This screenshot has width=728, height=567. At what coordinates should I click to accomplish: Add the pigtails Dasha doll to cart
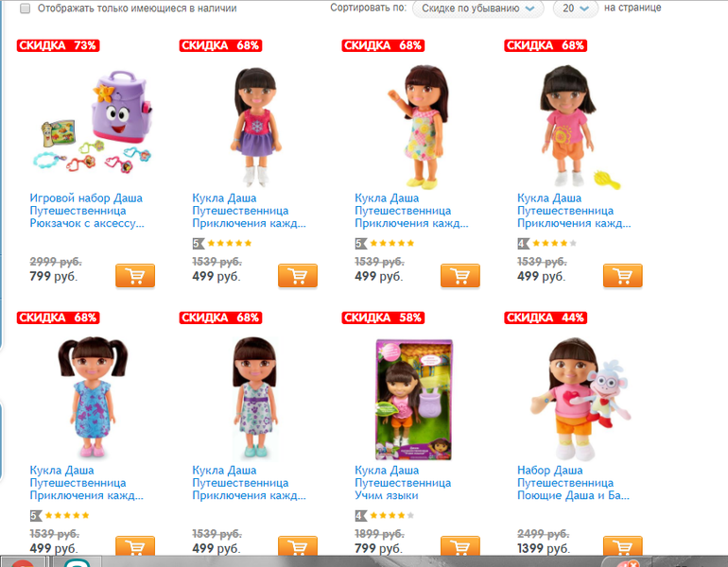[135, 545]
